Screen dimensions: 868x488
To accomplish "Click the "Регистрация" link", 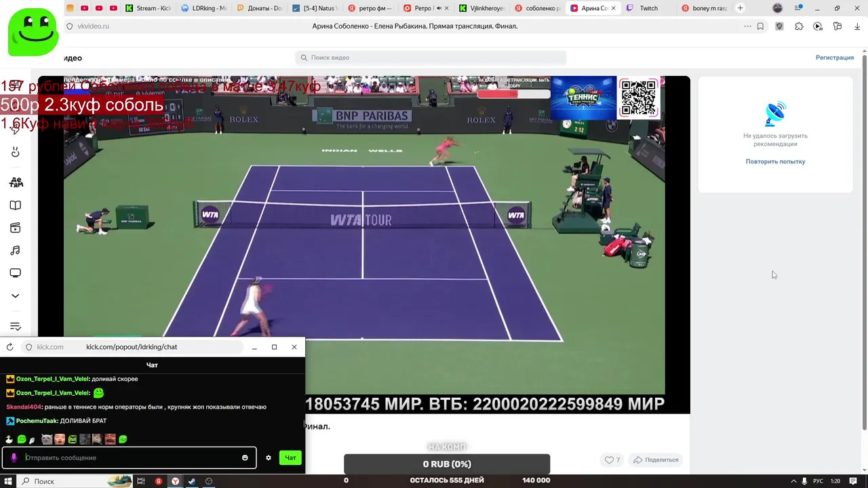I will pos(835,58).
